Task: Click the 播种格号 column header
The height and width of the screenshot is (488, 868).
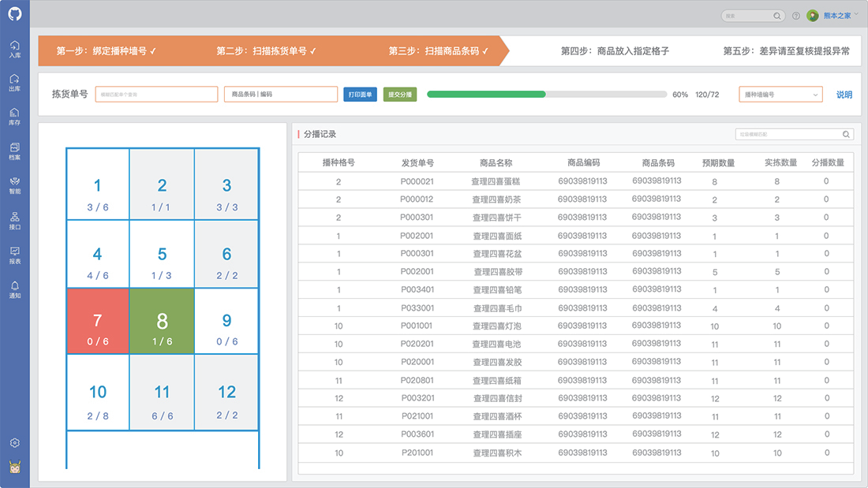Action: pyautogui.click(x=339, y=162)
